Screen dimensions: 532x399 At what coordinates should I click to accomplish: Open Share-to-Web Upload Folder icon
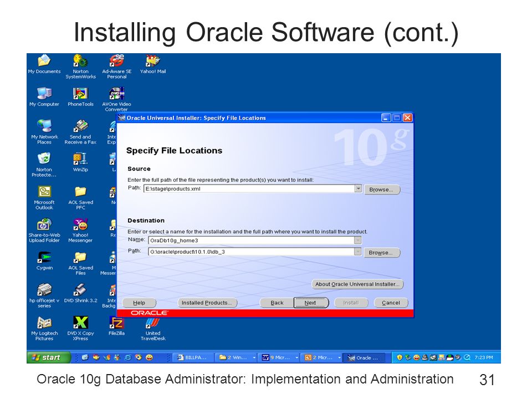pos(44,230)
